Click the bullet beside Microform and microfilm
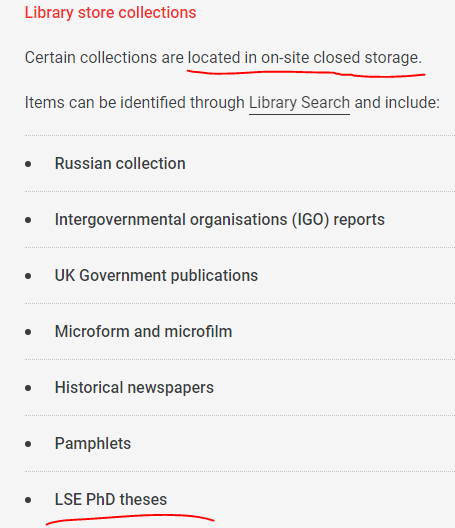Viewport: 455px width, 528px height. tap(28, 332)
